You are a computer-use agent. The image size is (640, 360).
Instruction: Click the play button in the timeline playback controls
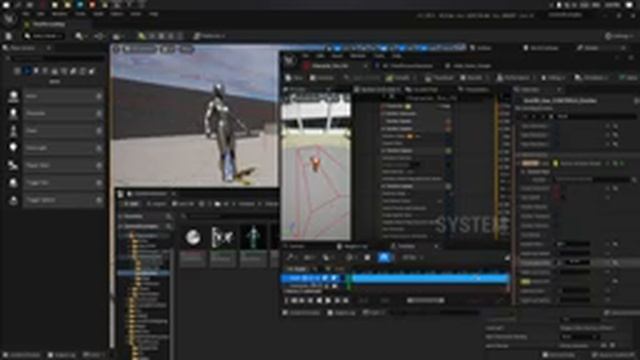click(x=329, y=301)
